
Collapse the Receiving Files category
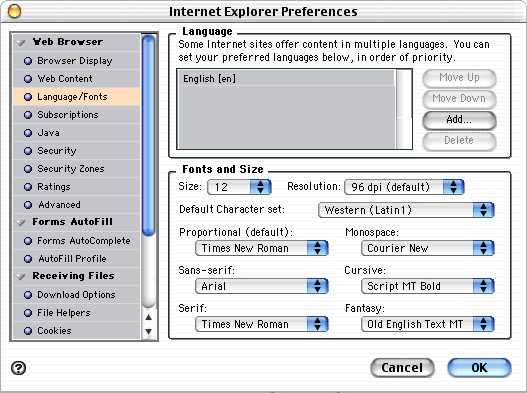(x=21, y=277)
